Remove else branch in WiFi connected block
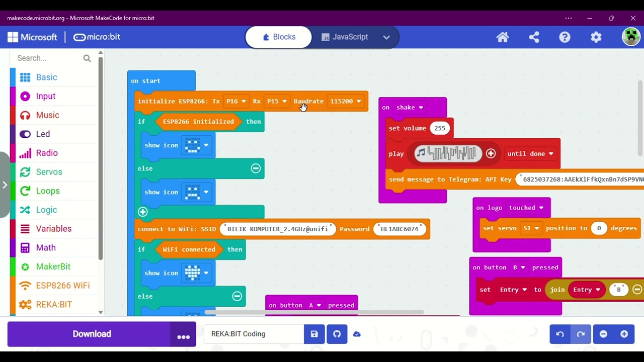This screenshot has width=644, height=362. coord(237,296)
